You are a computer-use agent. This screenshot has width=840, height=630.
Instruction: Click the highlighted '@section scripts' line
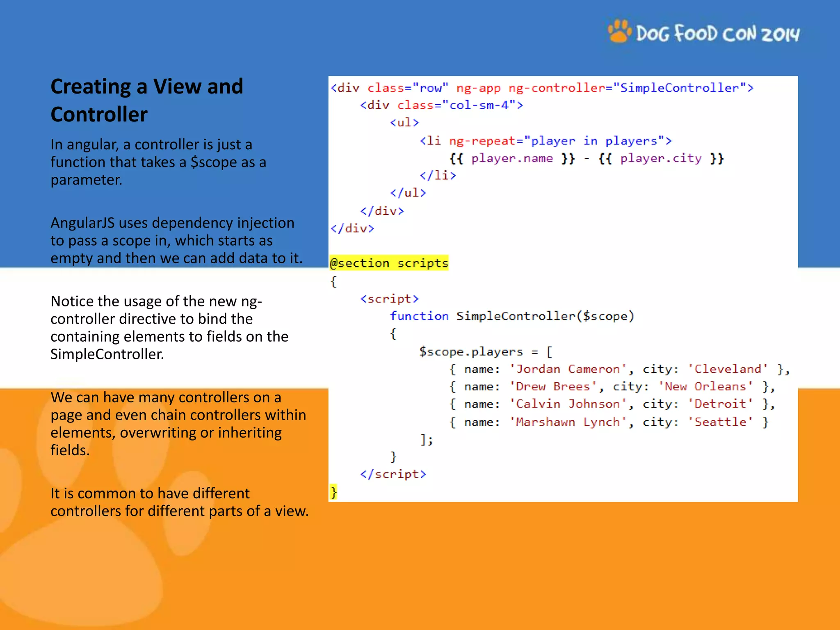click(389, 263)
